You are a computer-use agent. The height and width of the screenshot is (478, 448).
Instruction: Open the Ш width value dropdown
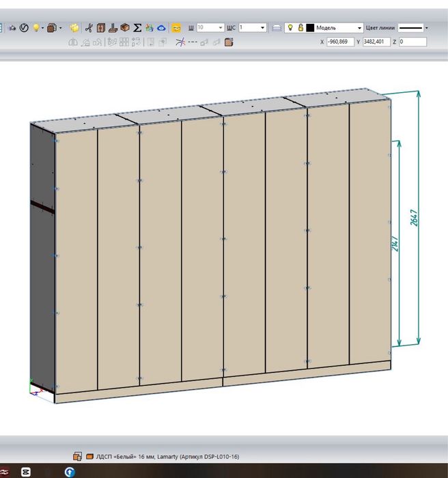pos(221,28)
